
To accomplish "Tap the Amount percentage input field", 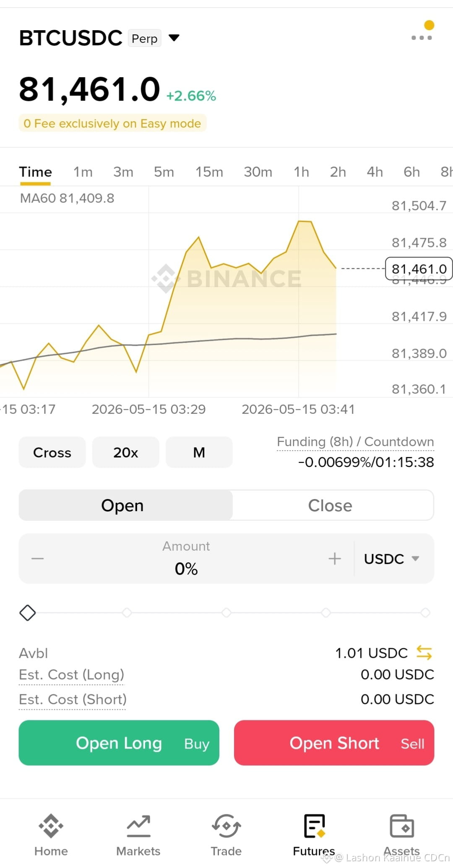I will point(186,559).
